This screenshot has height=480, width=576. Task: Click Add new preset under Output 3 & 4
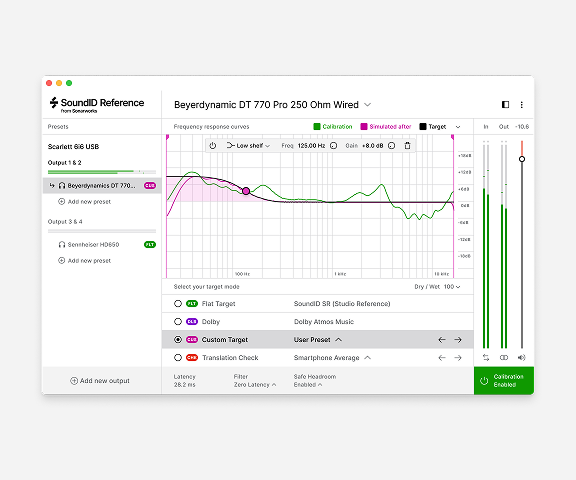84,261
